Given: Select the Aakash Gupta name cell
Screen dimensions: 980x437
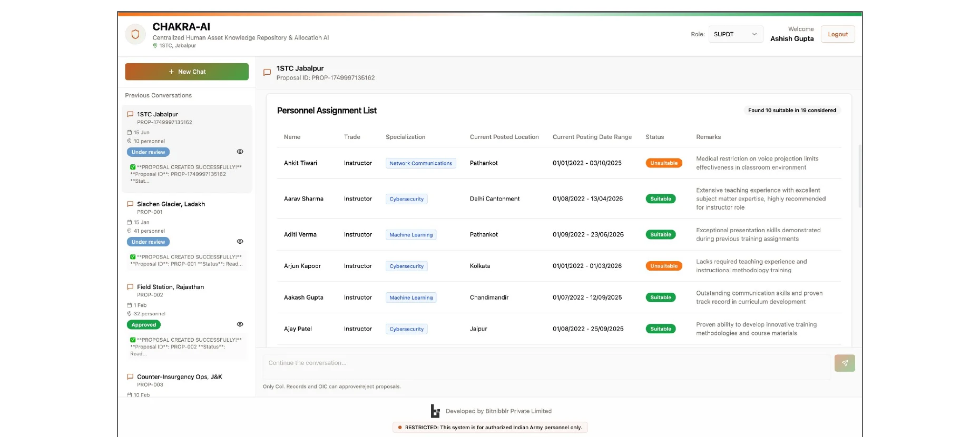Looking at the screenshot, I should coord(303,297).
